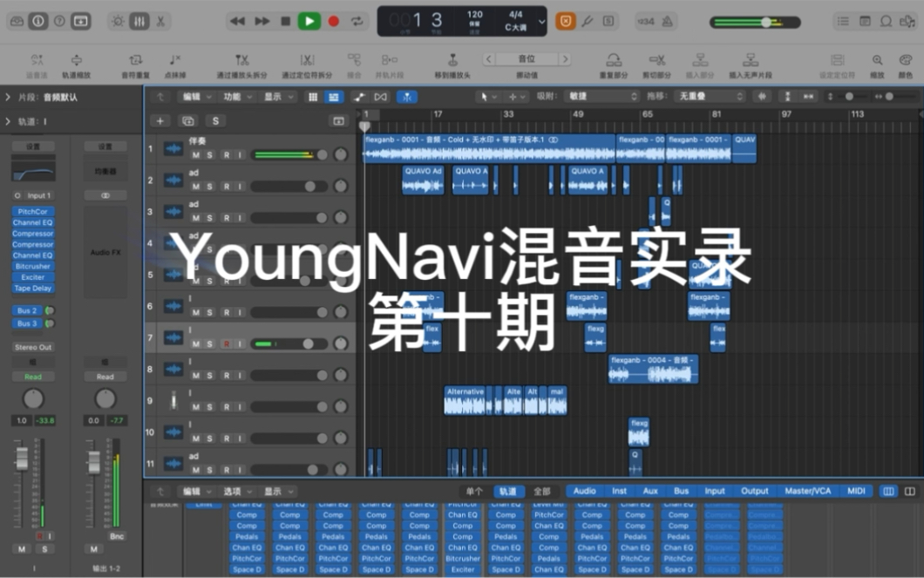
Task: Toggle the Inspector button
Action: pos(38,21)
